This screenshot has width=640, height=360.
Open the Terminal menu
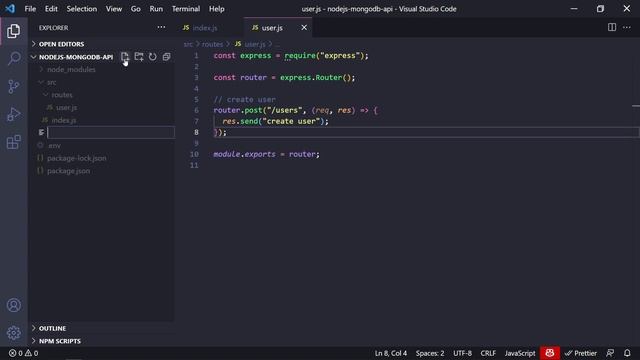click(186, 9)
